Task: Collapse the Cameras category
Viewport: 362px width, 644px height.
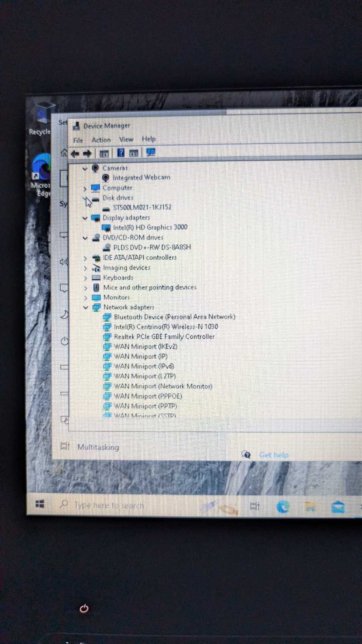Action: tap(85, 169)
